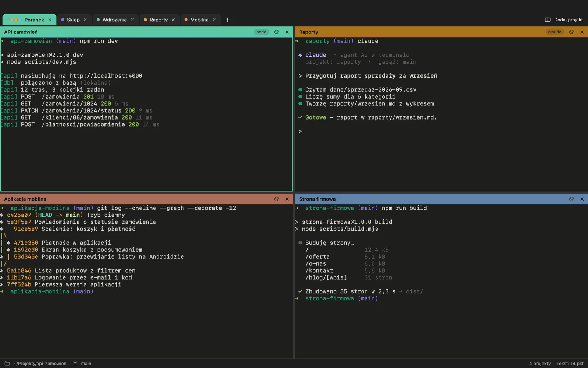Open the Raporty tab
This screenshot has width=588, height=368.
[159, 20]
